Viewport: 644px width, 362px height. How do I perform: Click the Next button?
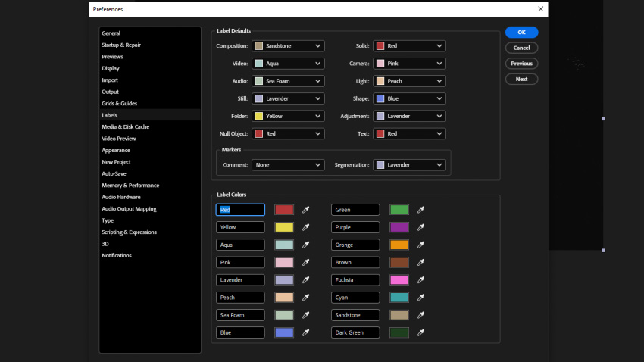521,79
